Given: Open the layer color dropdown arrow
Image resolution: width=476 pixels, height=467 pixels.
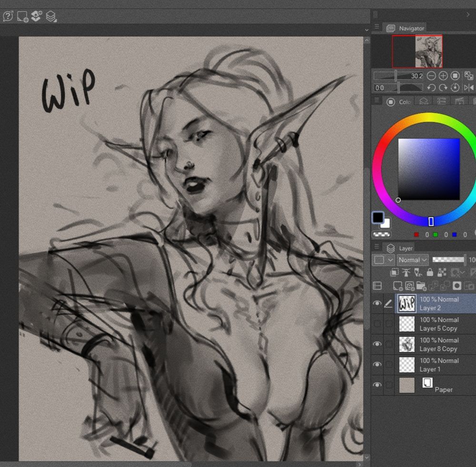Looking at the screenshot, I should [390, 260].
